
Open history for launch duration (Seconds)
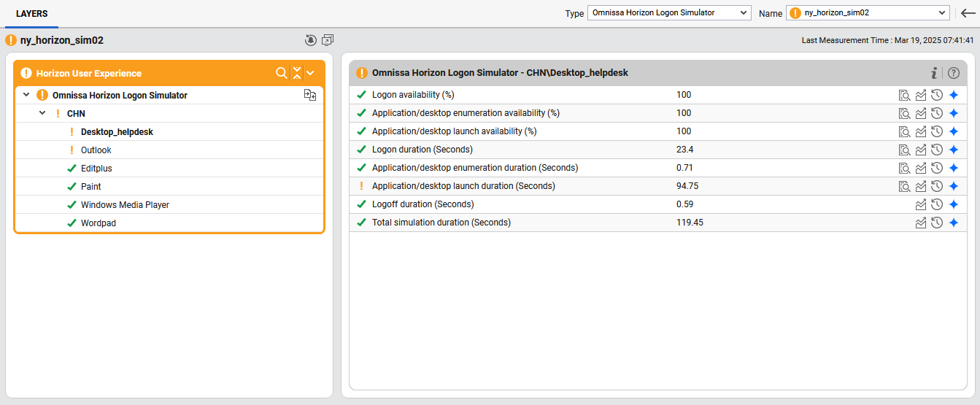coord(937,186)
